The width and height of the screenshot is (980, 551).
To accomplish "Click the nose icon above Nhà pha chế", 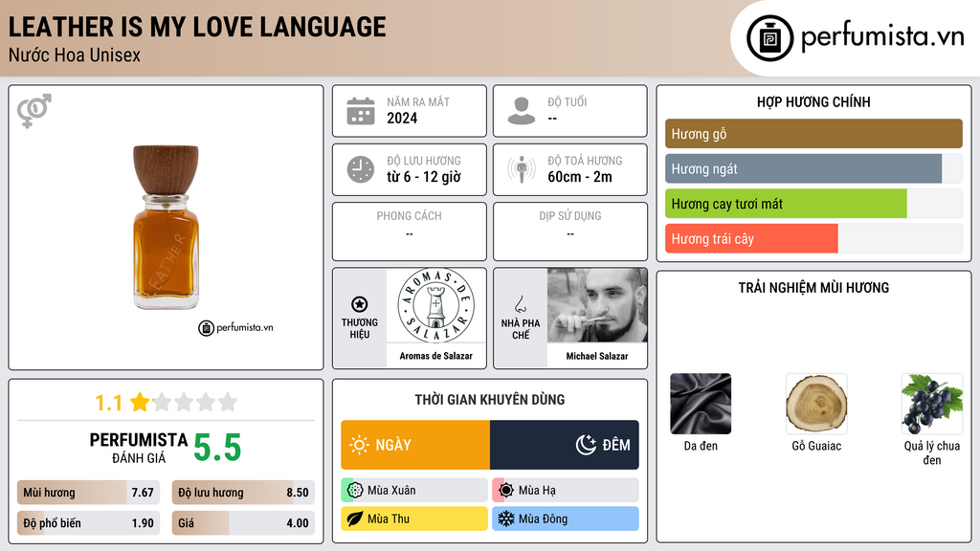I will click(x=520, y=304).
